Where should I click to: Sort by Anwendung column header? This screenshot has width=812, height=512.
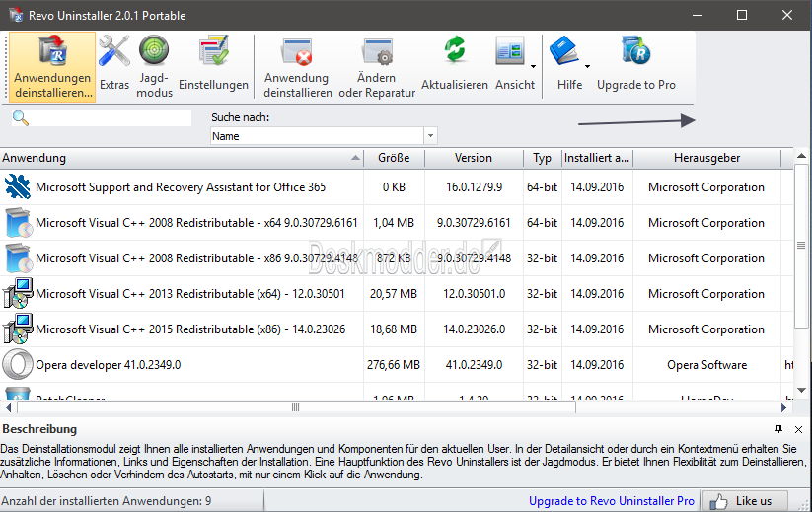[182, 158]
